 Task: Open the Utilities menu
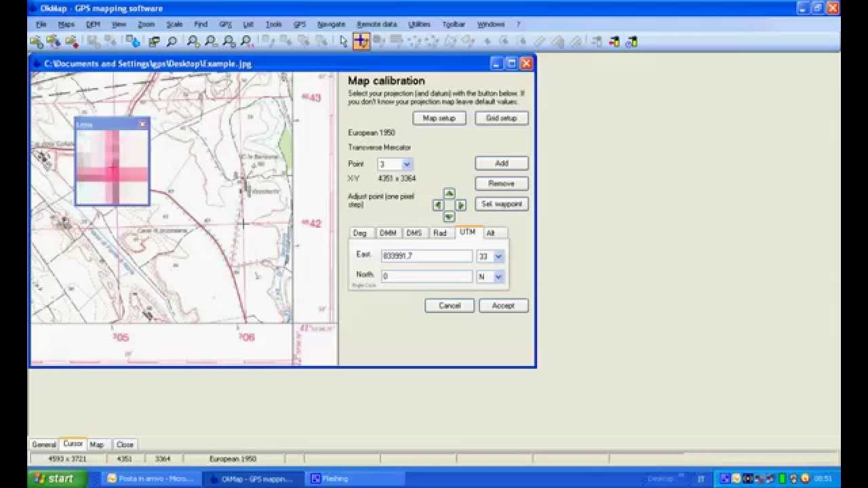[x=419, y=24]
